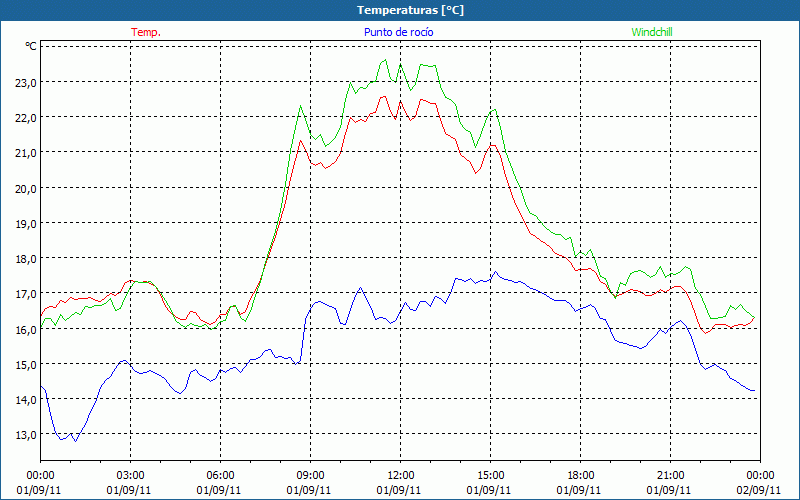This screenshot has width=800, height=500.
Task: Click the 01/09/11 date under 12:00
Action: point(399,490)
